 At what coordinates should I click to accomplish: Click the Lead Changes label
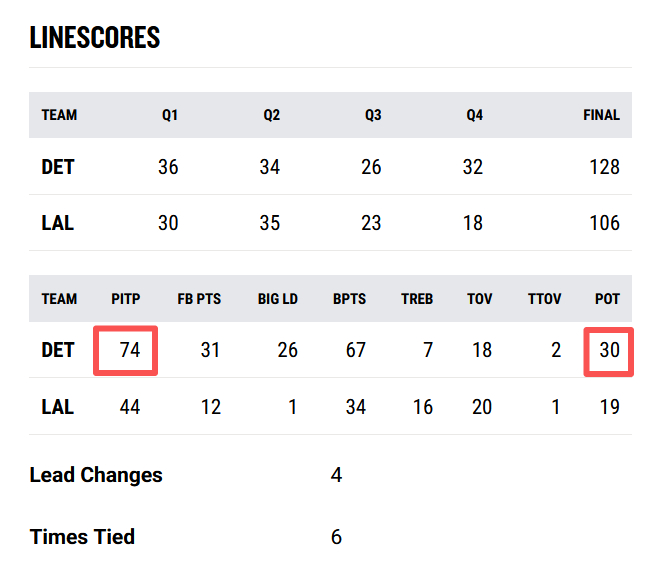(x=96, y=475)
